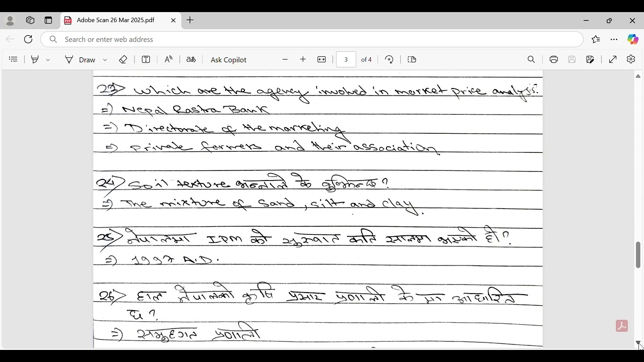Open the Adobe Acrobat floating button
644x362 pixels.
pyautogui.click(x=622, y=326)
